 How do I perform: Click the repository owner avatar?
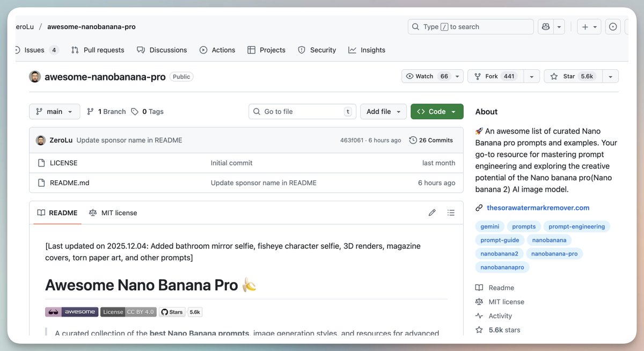point(35,77)
